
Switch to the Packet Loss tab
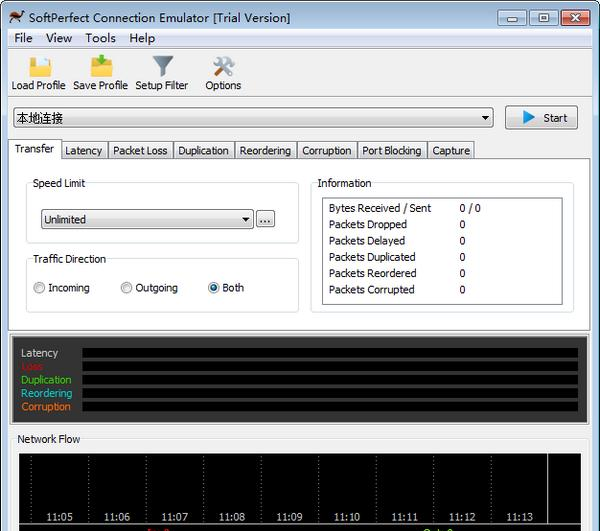(x=140, y=151)
